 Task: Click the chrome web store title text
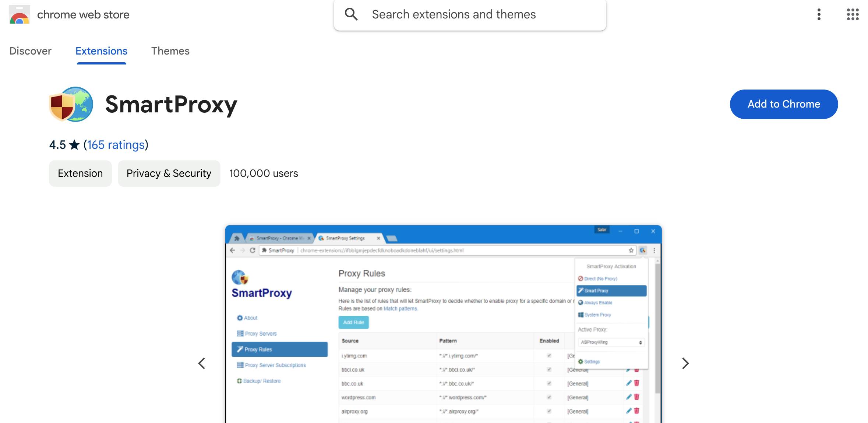pyautogui.click(x=83, y=15)
